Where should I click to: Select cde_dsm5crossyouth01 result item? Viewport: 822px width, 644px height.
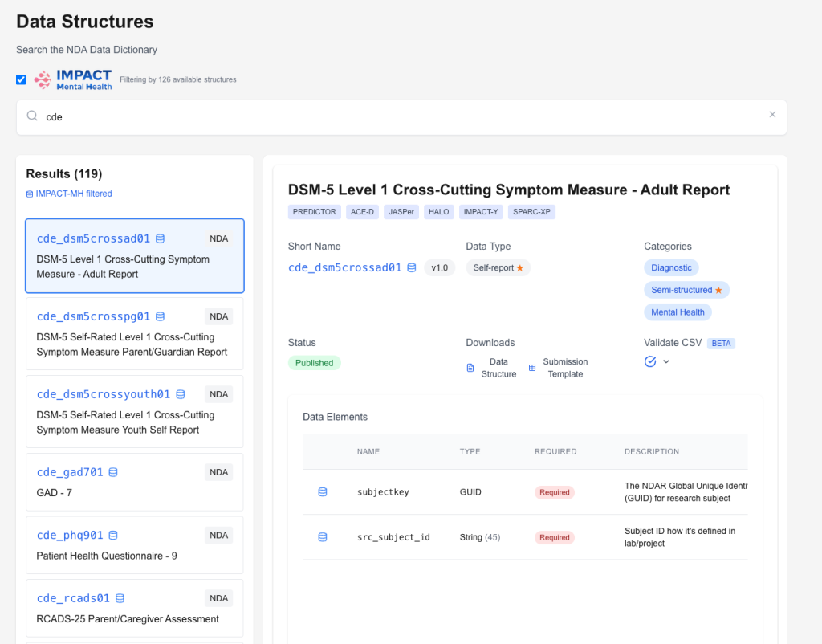[x=135, y=410]
